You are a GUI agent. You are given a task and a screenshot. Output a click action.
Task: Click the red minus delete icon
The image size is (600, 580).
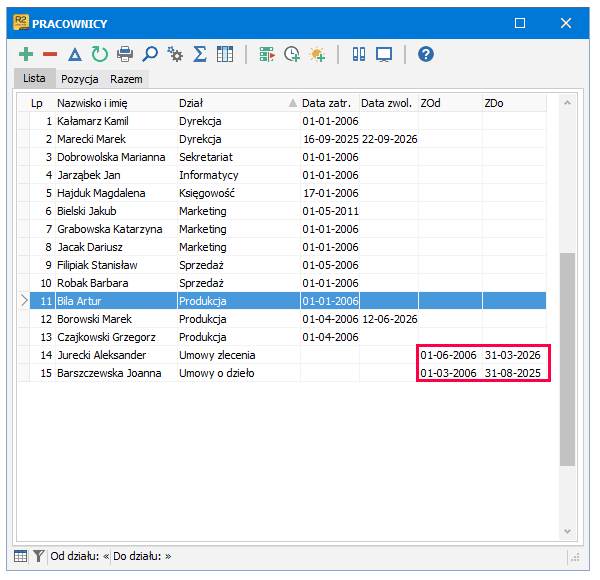click(50, 54)
